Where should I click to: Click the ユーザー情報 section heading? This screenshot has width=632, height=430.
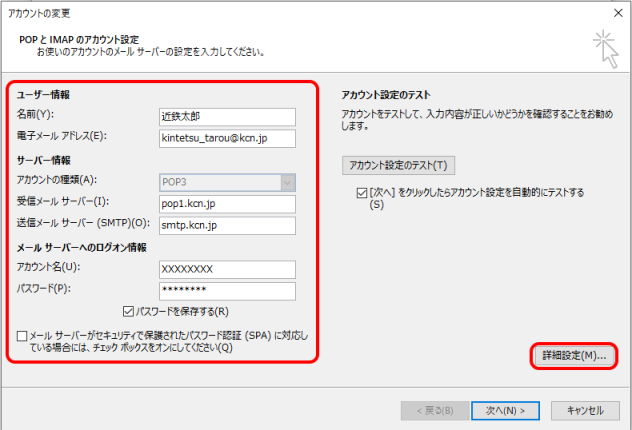click(x=43, y=95)
